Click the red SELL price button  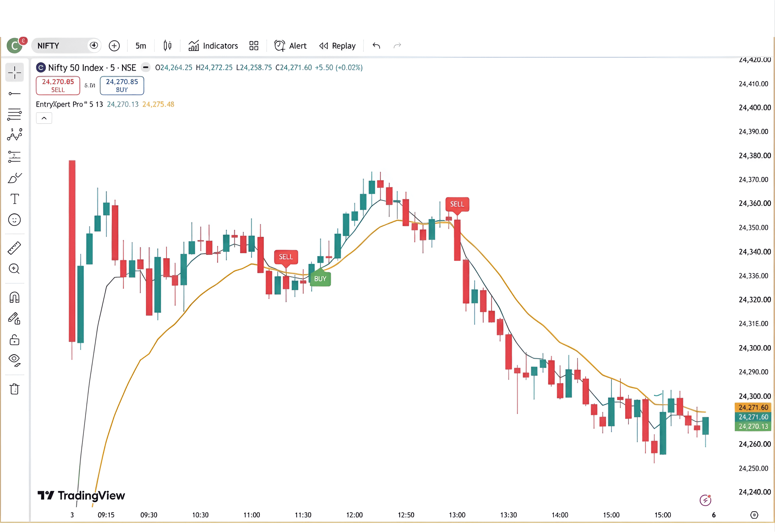pyautogui.click(x=58, y=85)
